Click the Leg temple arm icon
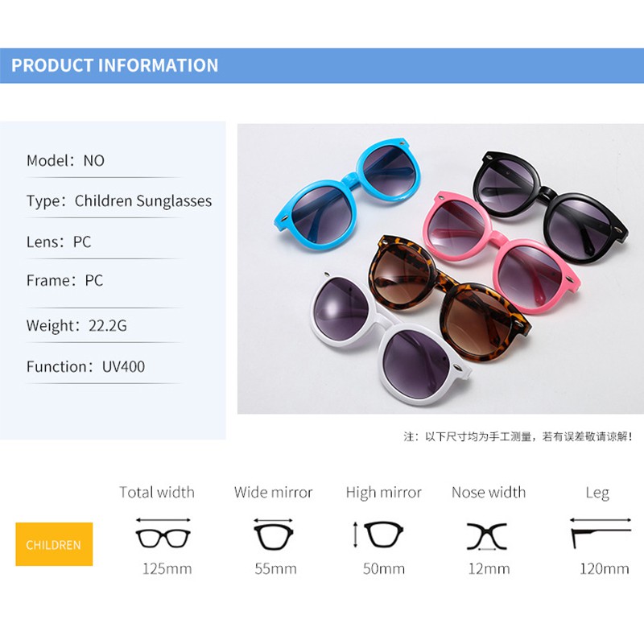644x644 pixels. pos(601,533)
